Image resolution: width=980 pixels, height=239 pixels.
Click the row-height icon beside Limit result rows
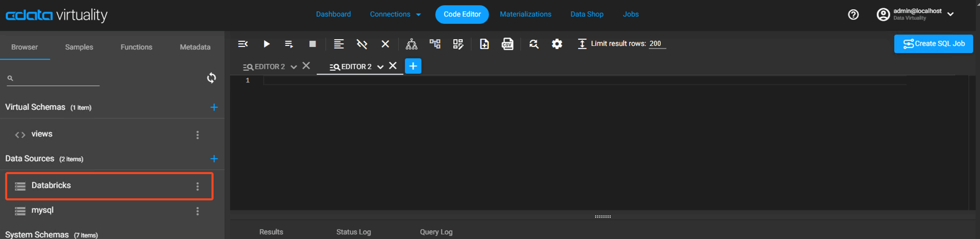582,44
